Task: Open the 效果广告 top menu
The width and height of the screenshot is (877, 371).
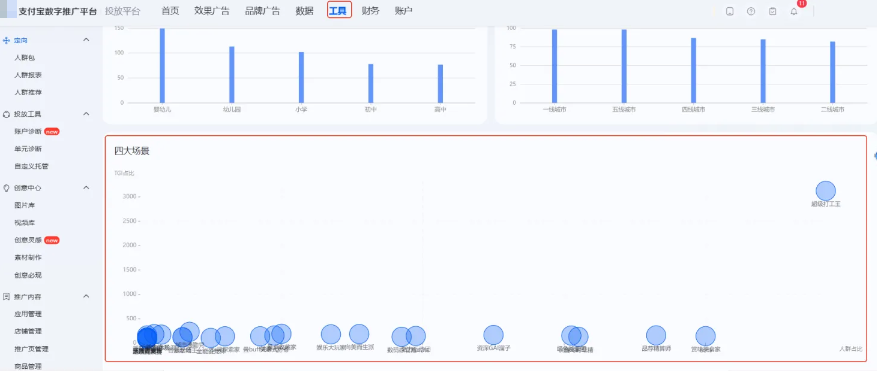Action: [212, 11]
